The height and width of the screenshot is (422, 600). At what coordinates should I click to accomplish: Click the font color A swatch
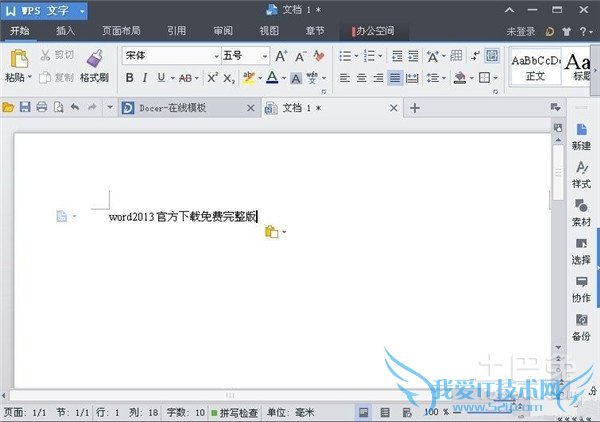point(272,78)
